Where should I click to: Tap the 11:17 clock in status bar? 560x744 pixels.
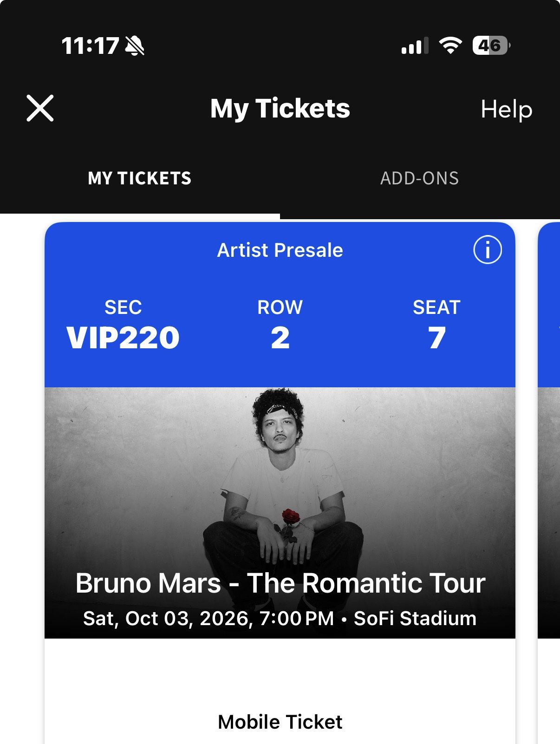coord(90,46)
